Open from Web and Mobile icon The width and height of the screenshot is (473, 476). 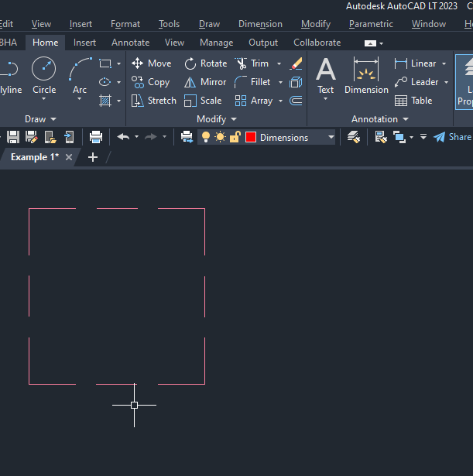[x=50, y=137]
